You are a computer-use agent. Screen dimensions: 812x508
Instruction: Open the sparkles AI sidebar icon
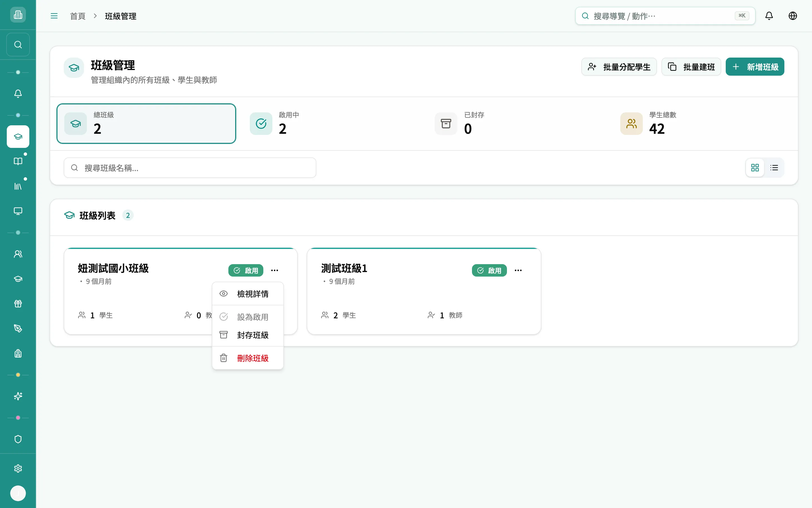pos(18,397)
